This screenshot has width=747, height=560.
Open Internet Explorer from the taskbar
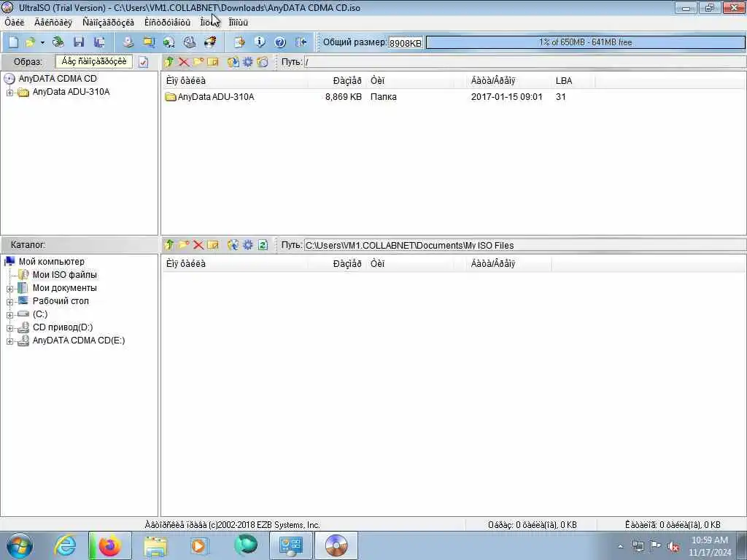click(65, 545)
